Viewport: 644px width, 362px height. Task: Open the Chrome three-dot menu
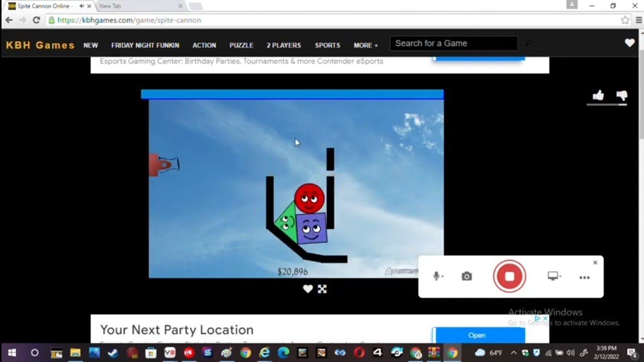pyautogui.click(x=639, y=20)
